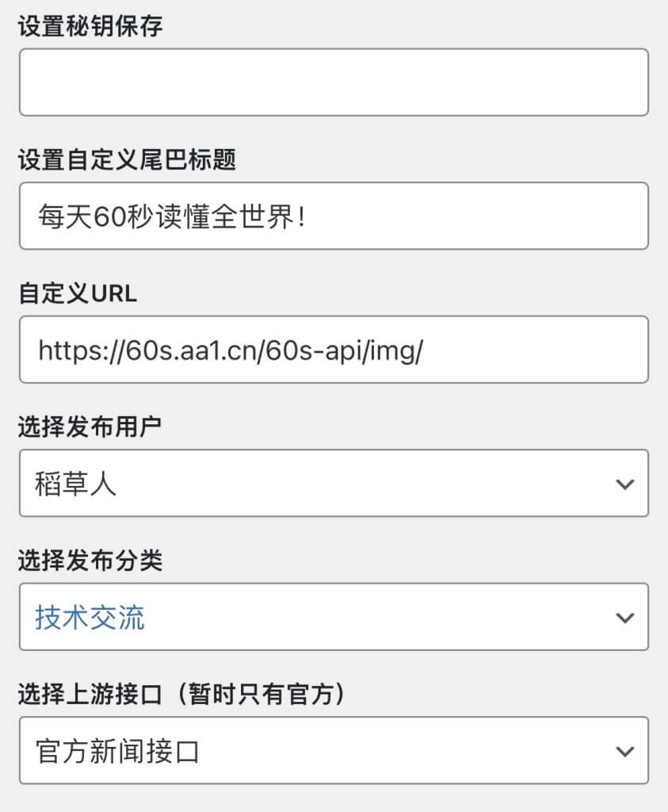Click the blue 技术交流 selected value
This screenshot has height=812, width=668.
point(90,617)
